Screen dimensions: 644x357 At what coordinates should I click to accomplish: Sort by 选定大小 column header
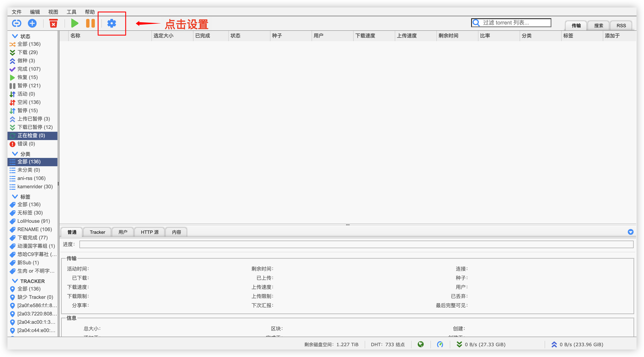coord(172,36)
